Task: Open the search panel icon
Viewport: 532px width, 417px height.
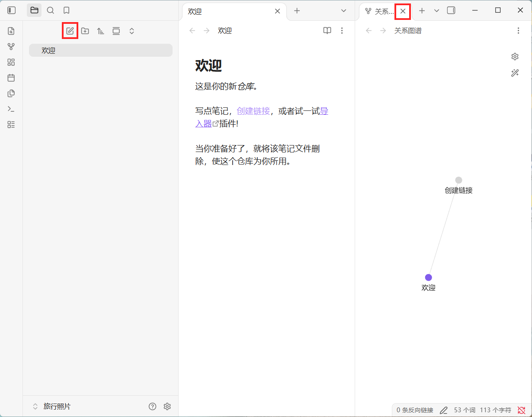Action: click(x=51, y=10)
